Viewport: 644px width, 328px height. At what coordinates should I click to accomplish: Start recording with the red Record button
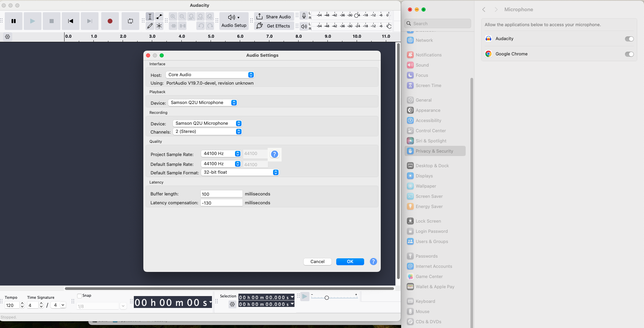coord(110,21)
